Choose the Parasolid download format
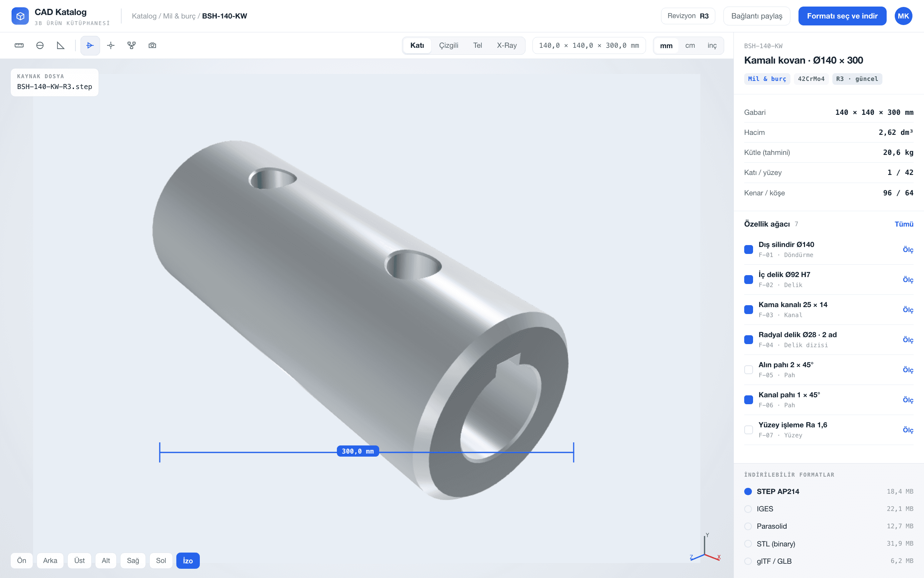Image resolution: width=924 pixels, height=578 pixels. coord(829,526)
